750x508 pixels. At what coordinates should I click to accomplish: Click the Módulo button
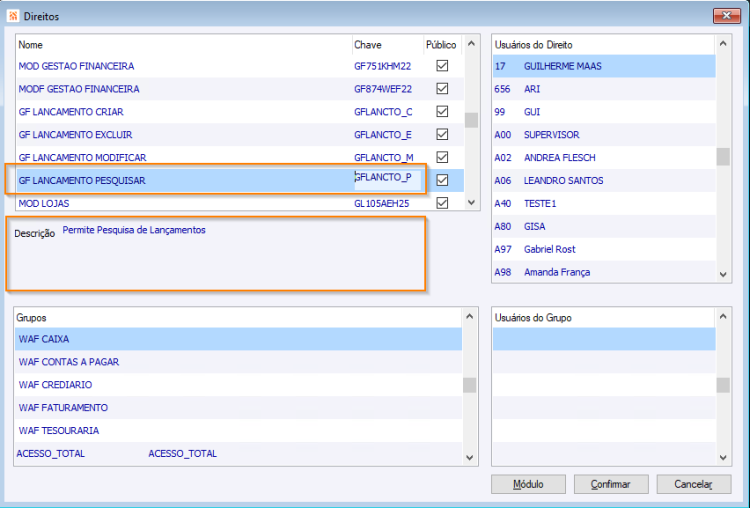coord(528,484)
